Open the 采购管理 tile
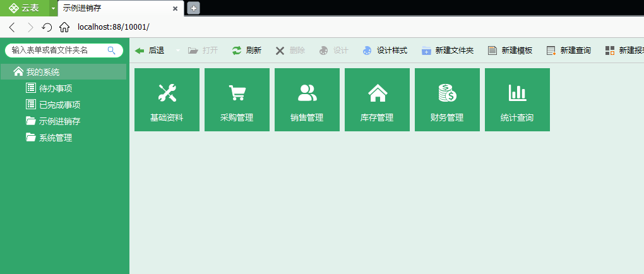This screenshot has width=644, height=274. pos(237,100)
